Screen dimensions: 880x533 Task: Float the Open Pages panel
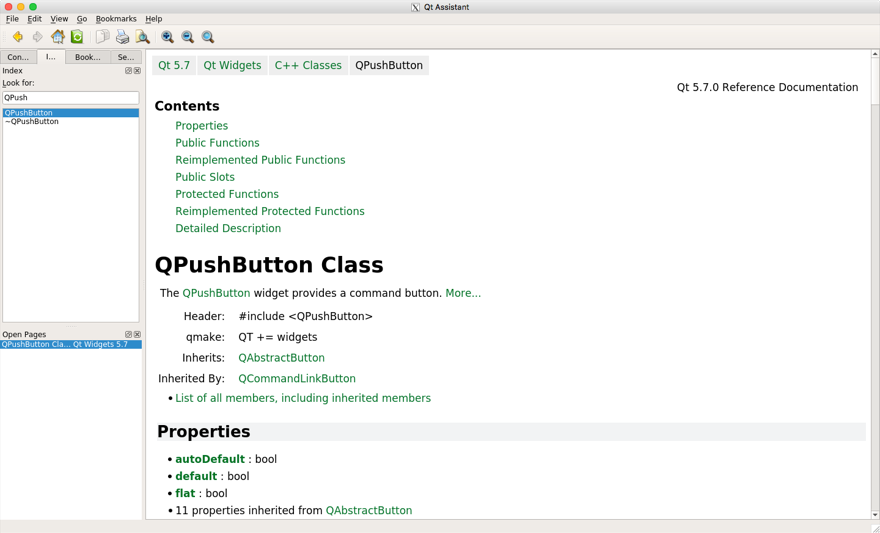pyautogui.click(x=129, y=334)
